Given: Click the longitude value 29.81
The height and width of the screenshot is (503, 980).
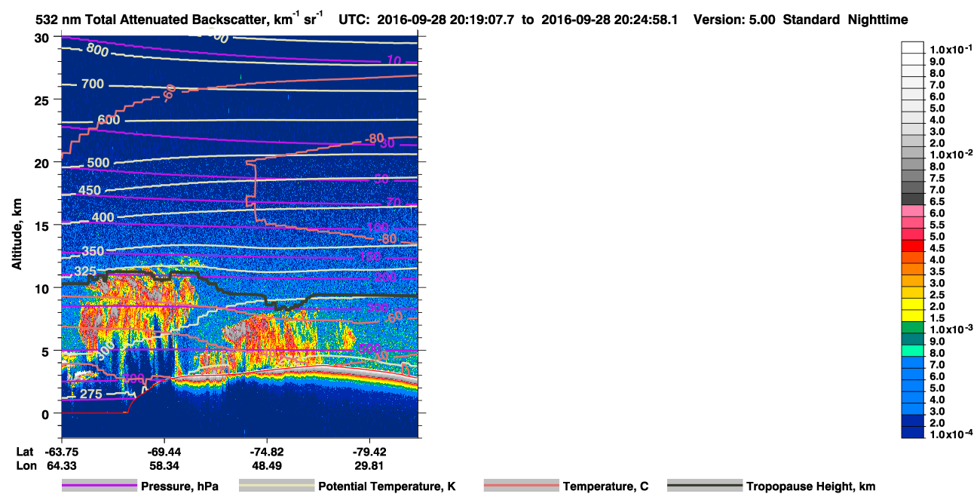Looking at the screenshot, I should pyautogui.click(x=369, y=466).
